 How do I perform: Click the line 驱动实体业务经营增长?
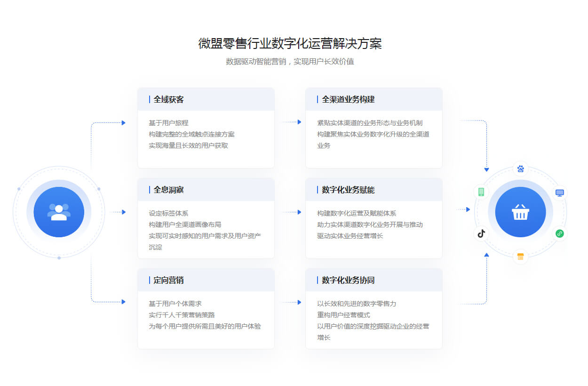[350, 236]
